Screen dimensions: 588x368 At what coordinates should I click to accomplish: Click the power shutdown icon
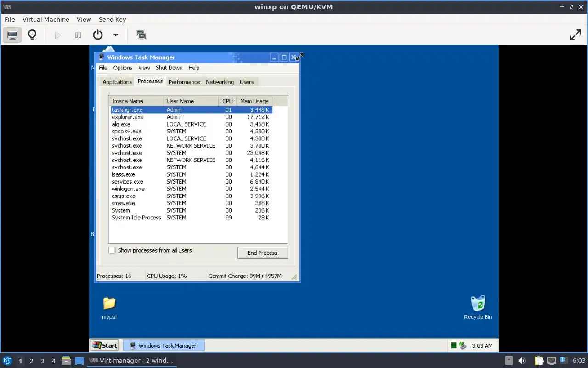98,35
